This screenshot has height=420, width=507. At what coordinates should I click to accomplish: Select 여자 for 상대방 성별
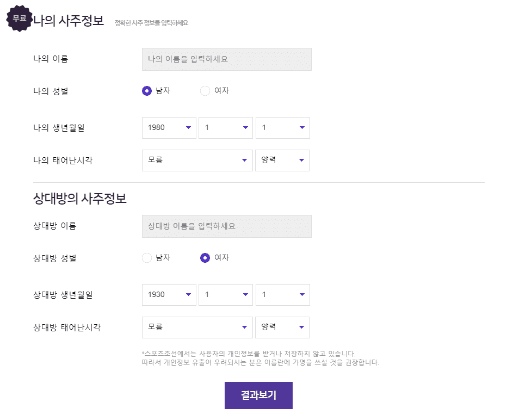(205, 258)
